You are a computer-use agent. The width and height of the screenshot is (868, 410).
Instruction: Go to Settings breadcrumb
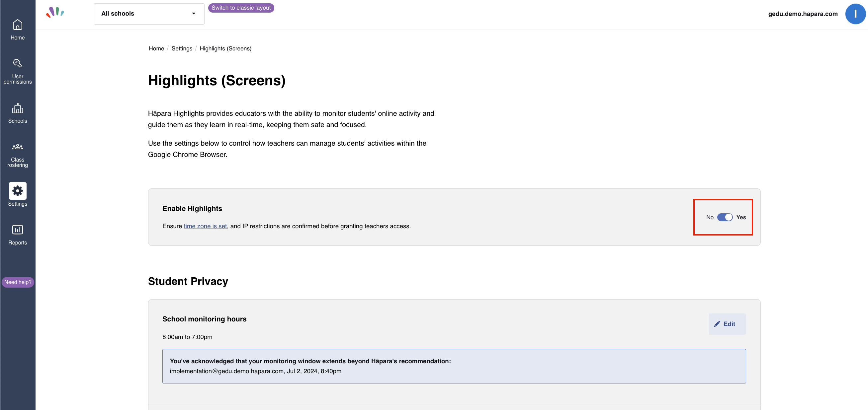coord(182,48)
